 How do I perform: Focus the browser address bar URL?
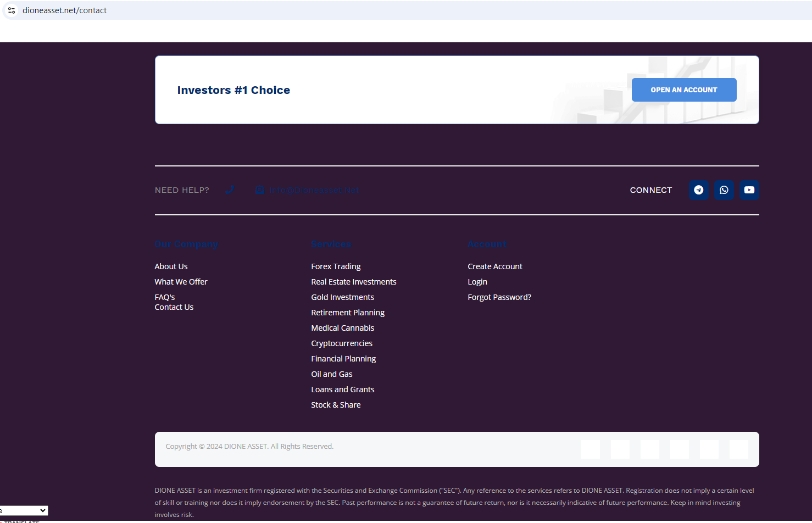click(x=220, y=10)
